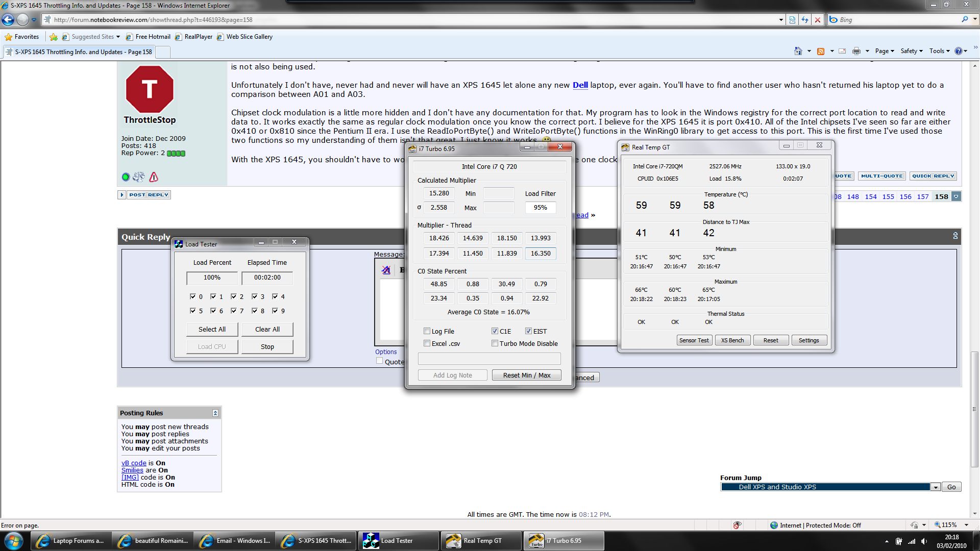This screenshot has width=980, height=551.
Task: Click the red Stop loading icon
Action: [818, 20]
